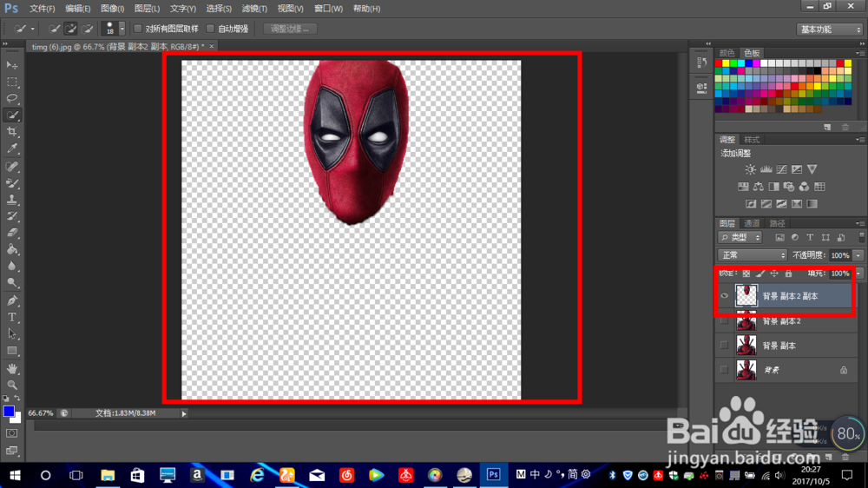Enable 自动增强 checkbox
Viewport: 868px width, 488px height.
[210, 29]
